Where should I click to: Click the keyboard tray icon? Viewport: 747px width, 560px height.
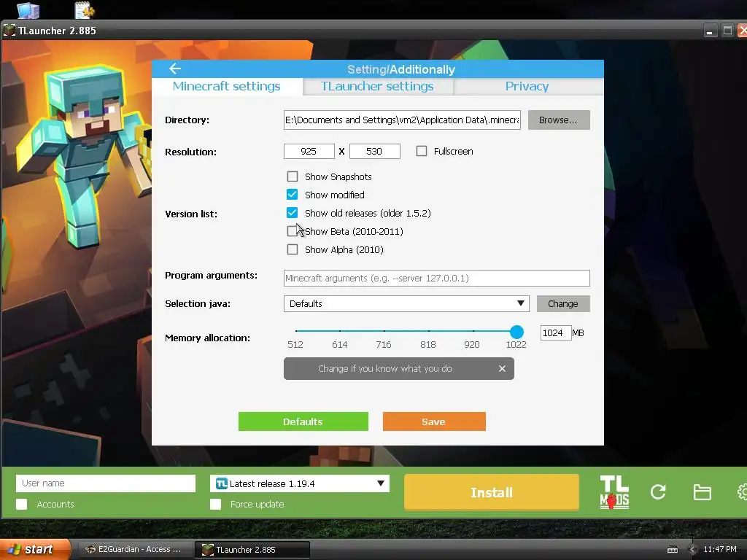672,550
